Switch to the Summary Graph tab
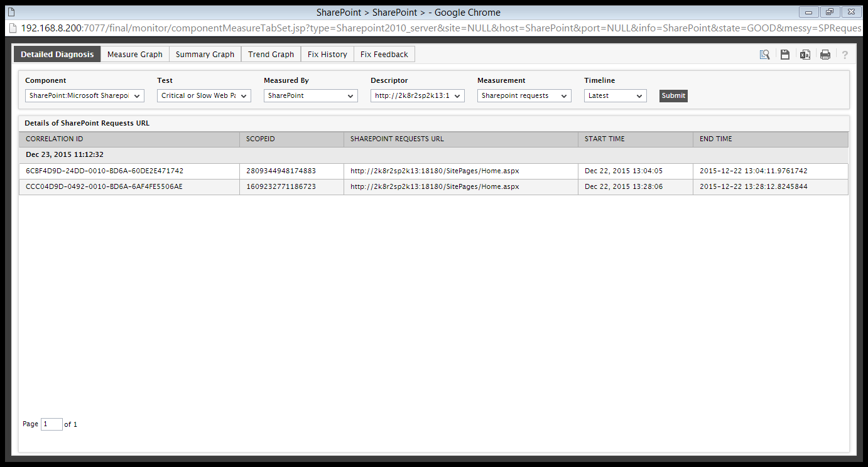This screenshot has width=868, height=467. pos(205,55)
